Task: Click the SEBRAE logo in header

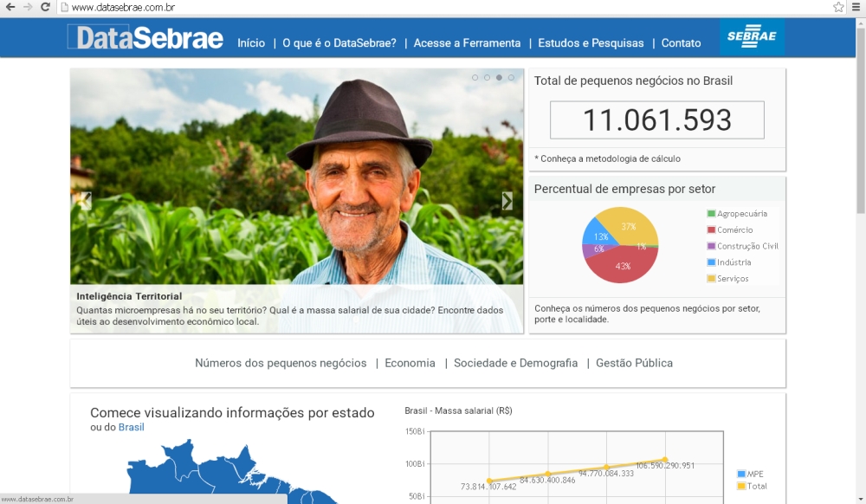Action: [752, 36]
